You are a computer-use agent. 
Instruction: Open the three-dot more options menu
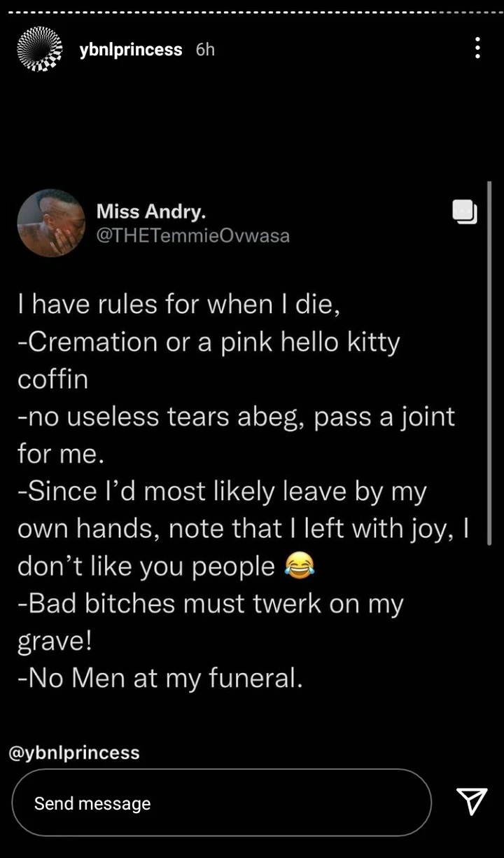(477, 48)
